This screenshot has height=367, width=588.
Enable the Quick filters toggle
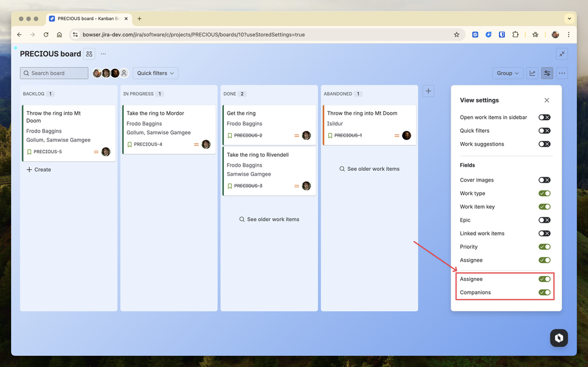[544, 131]
